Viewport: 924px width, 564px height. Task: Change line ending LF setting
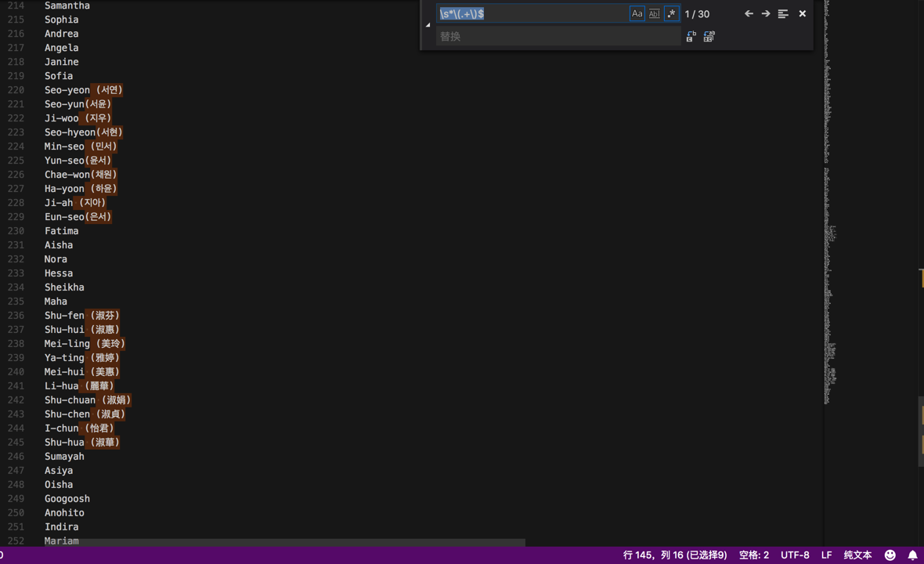826,555
